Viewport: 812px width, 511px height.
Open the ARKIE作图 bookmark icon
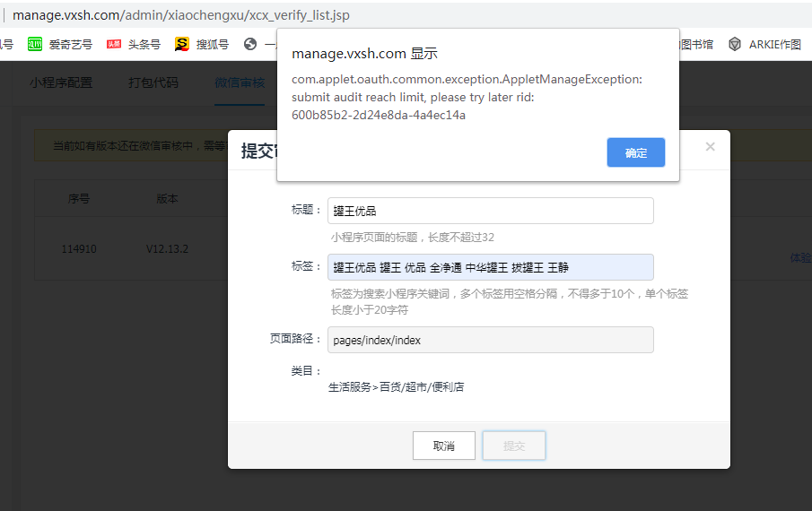click(x=735, y=44)
